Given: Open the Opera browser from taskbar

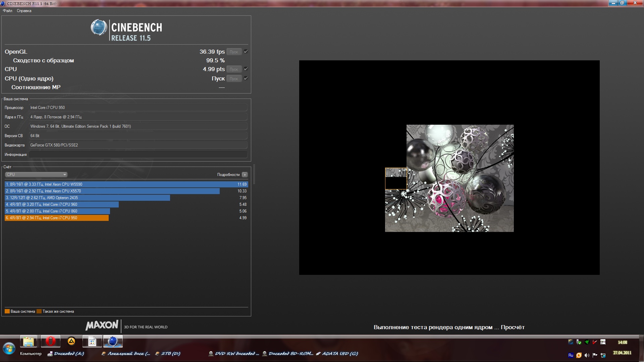Looking at the screenshot, I should (x=50, y=342).
